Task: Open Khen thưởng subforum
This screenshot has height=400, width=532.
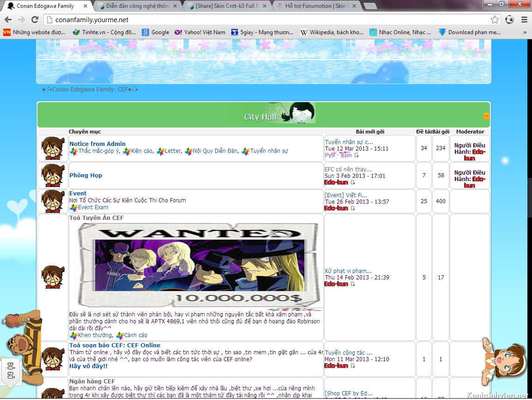Action: pos(95,335)
